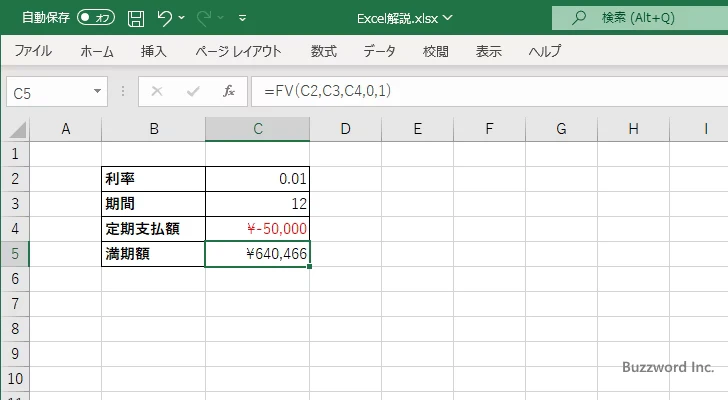Viewport: 728px width, 400px height.
Task: Click the search box 検索 (Alt+Q)
Action: click(x=640, y=18)
